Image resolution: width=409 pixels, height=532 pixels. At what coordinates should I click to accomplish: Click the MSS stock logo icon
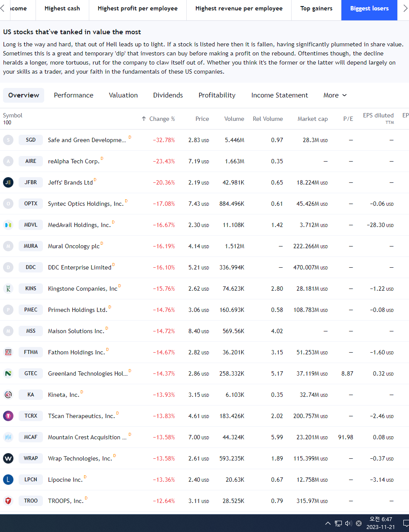coord(8,331)
